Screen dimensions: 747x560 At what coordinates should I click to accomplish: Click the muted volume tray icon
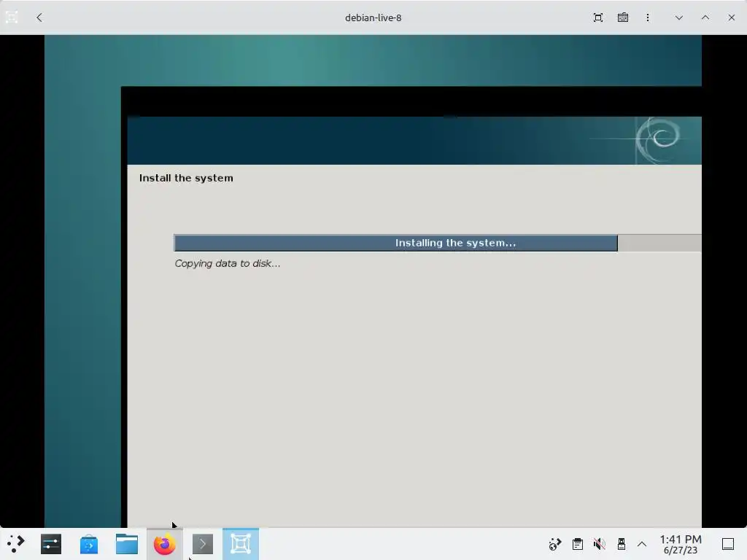(x=600, y=544)
